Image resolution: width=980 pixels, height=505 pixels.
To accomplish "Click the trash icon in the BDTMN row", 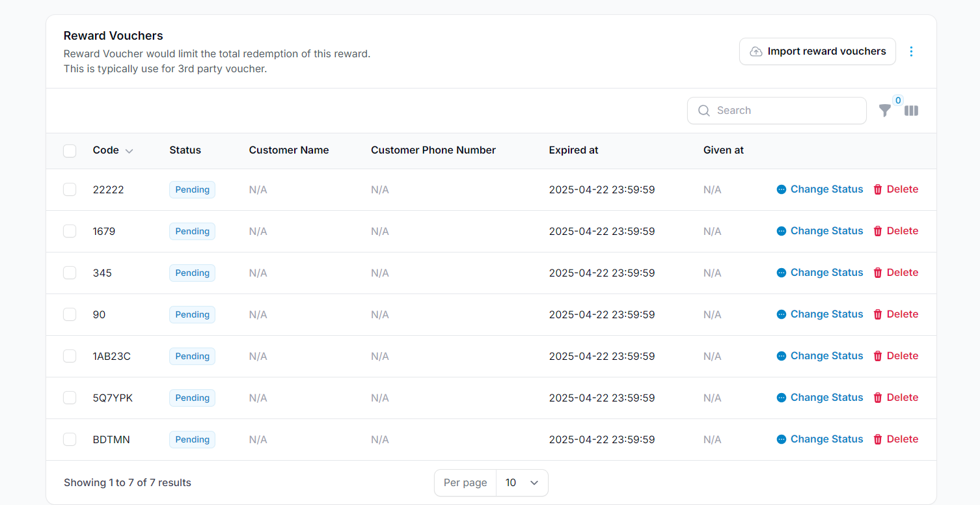I will point(878,439).
